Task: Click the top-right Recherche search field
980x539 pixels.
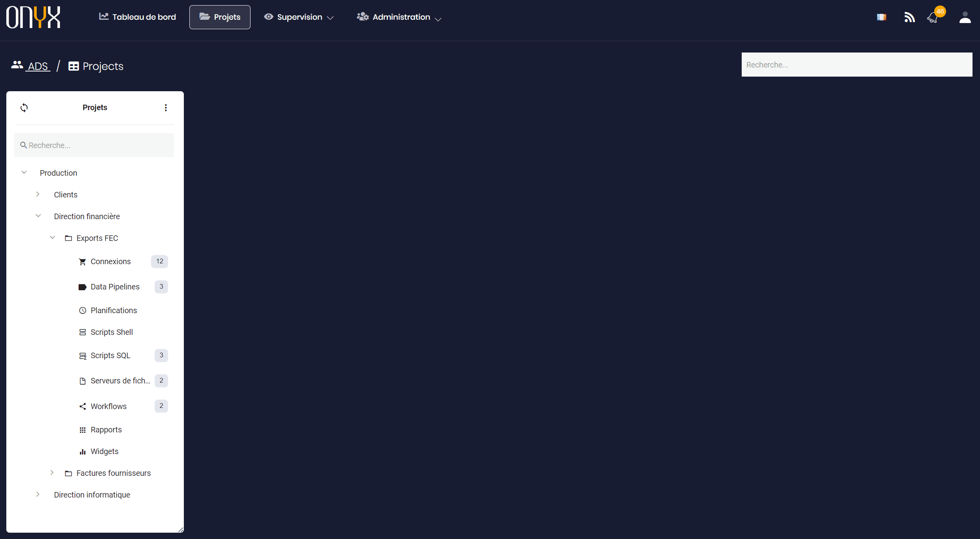Action: 857,64
